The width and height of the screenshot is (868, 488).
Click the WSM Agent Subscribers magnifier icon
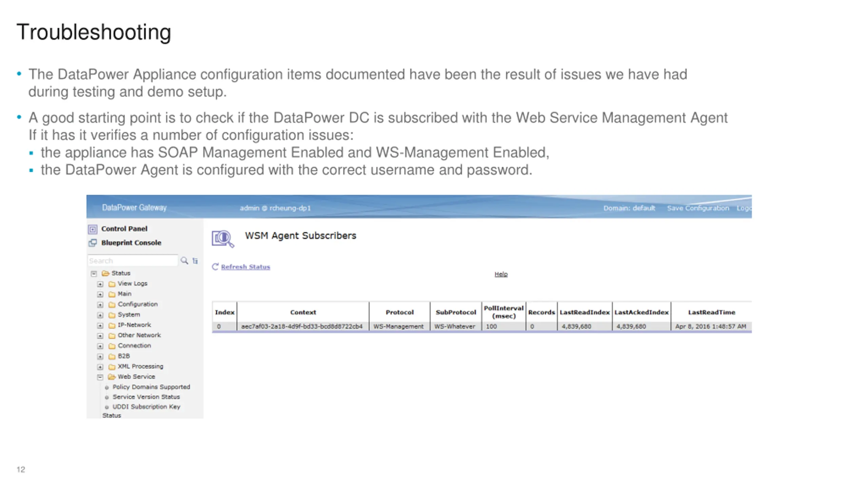pos(223,239)
